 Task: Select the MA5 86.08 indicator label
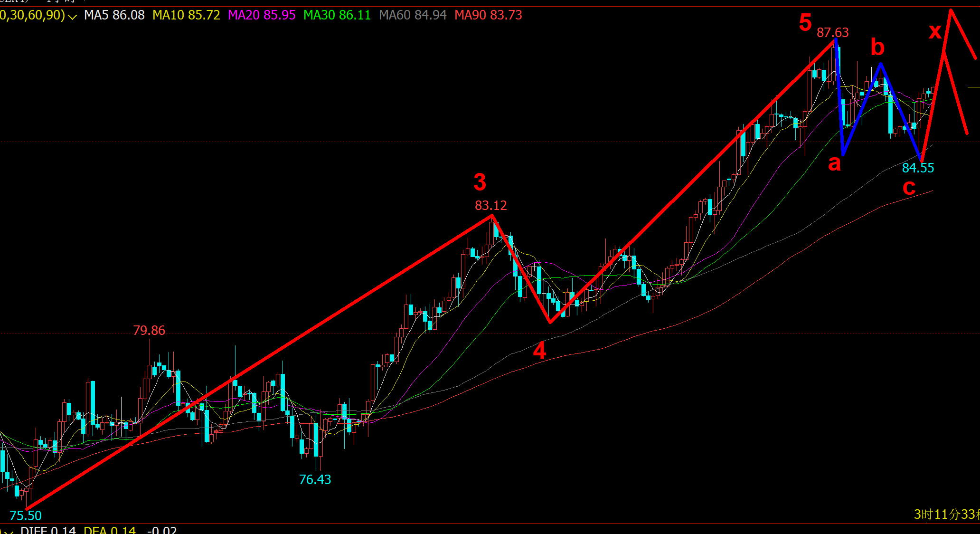(x=114, y=15)
